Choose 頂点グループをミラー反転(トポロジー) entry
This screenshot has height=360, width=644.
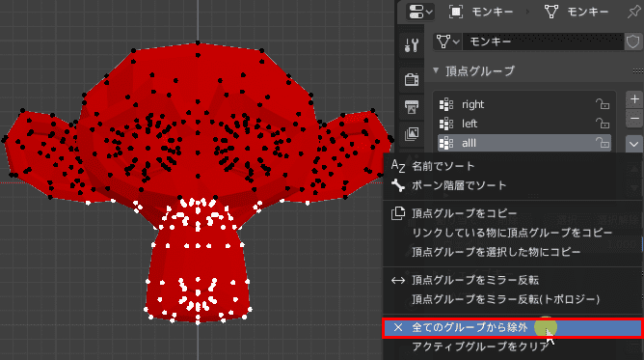(513, 299)
